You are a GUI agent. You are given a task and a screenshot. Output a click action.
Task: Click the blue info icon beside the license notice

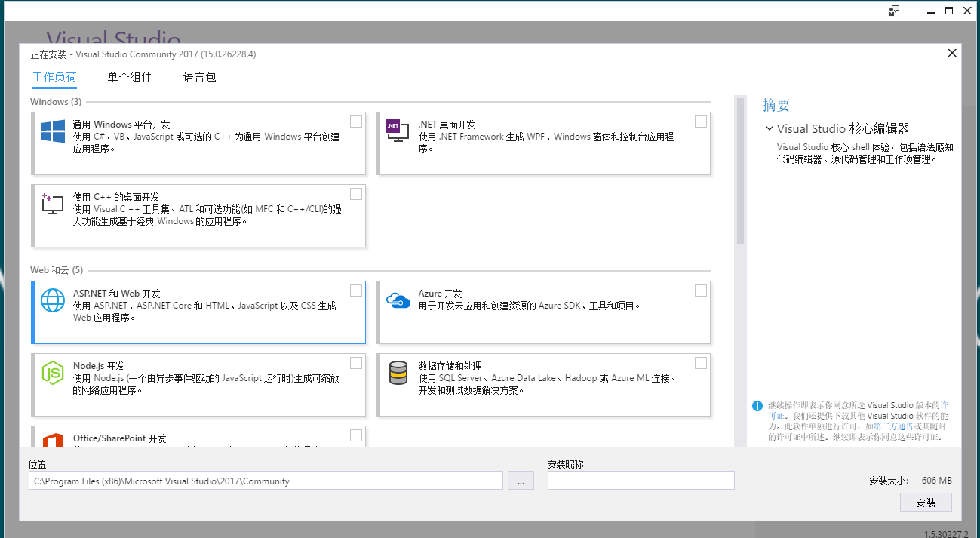point(757,406)
